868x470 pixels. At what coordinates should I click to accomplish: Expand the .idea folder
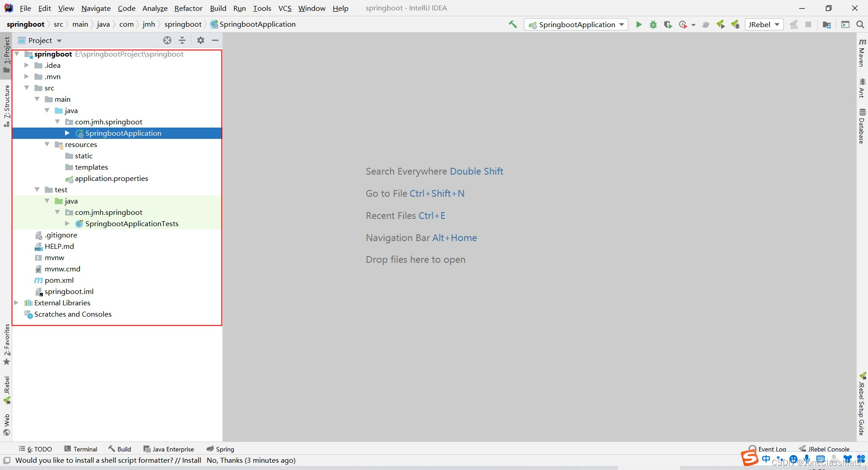pyautogui.click(x=27, y=65)
